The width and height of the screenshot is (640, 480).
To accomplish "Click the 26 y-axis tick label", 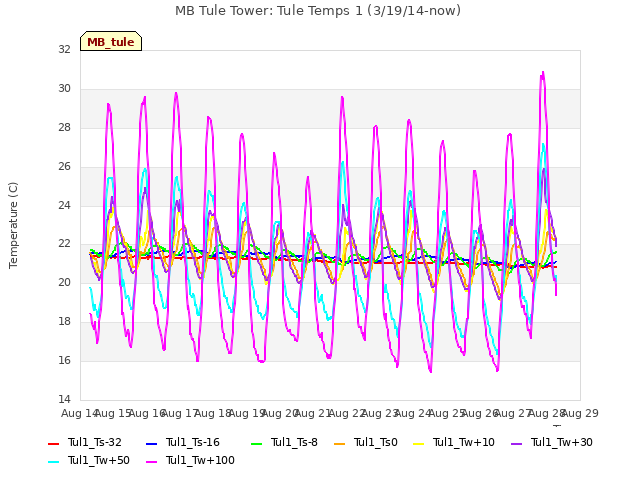I will point(64,167).
